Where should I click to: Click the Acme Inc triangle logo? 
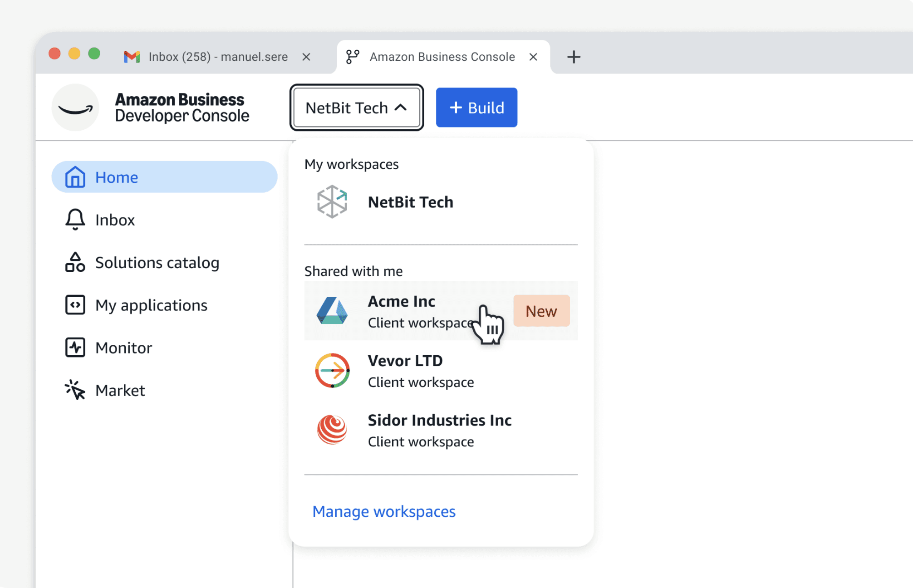(x=332, y=311)
